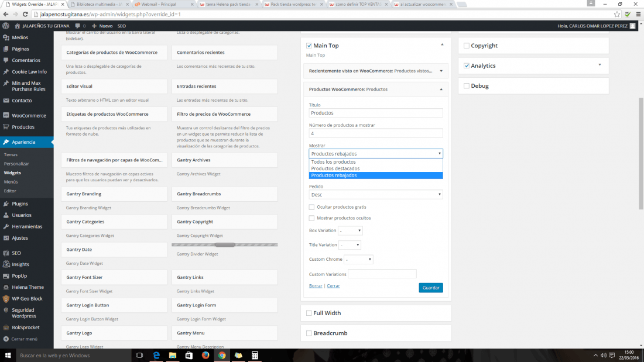Screen dimensions: 644x362
Task: Open Temas submenu item
Action: point(11,155)
